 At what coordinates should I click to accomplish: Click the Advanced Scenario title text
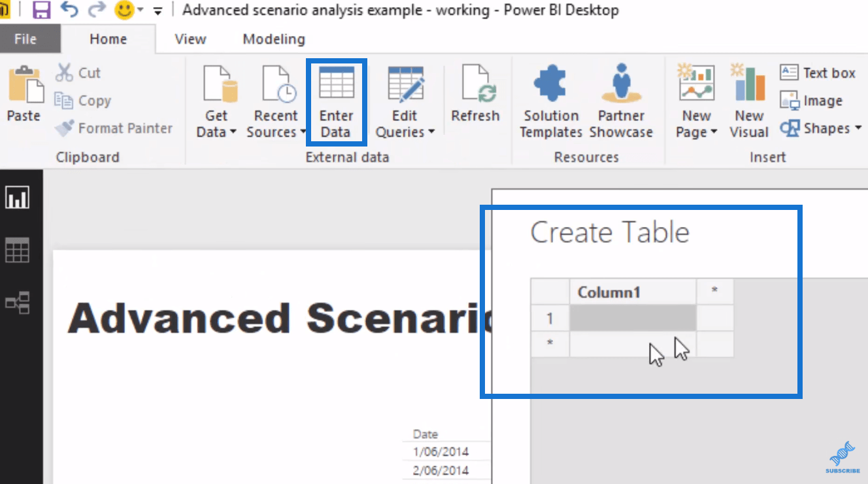pyautogui.click(x=279, y=319)
